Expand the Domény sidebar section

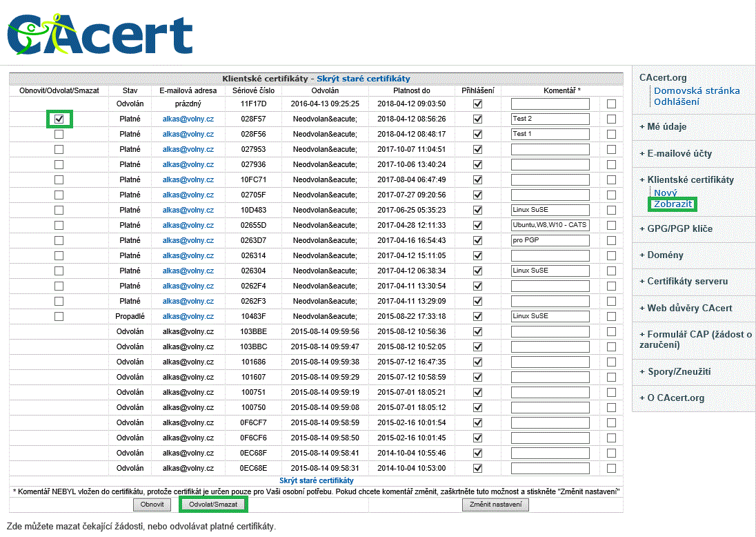point(665,255)
